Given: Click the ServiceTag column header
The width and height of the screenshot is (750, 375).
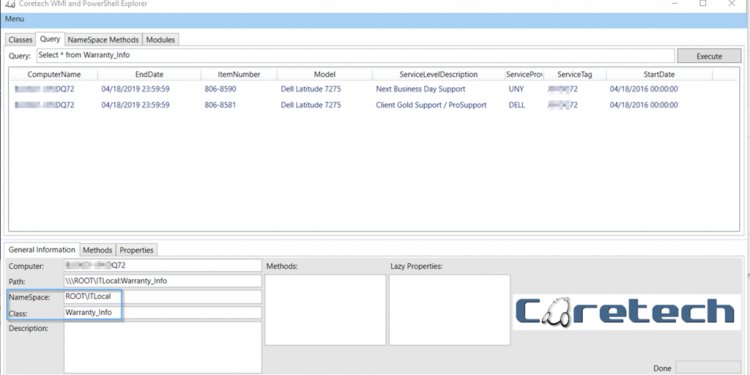Looking at the screenshot, I should 574,75.
